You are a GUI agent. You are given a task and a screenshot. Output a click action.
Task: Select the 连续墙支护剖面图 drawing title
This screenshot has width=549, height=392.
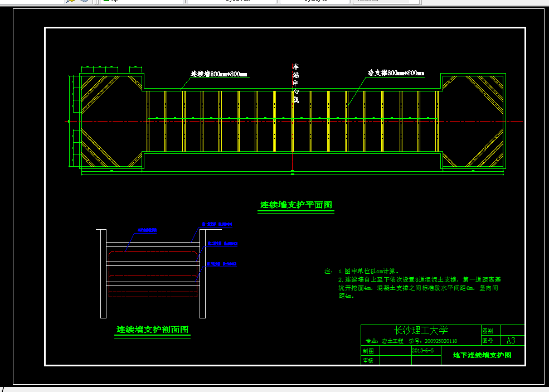click(x=152, y=330)
